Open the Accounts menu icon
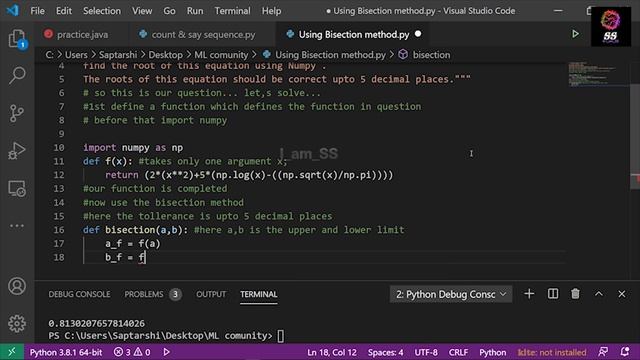This screenshot has width=640, height=360. click(x=17, y=286)
